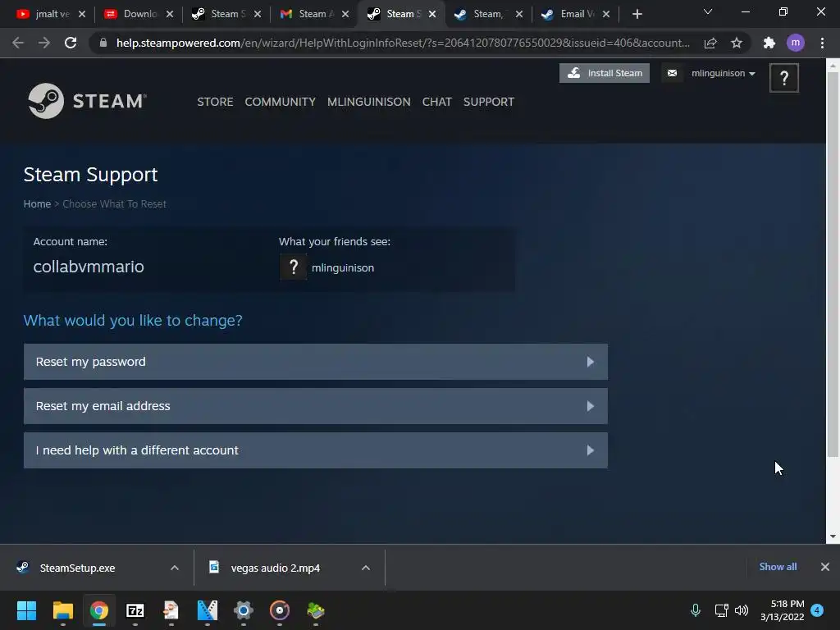
Task: Expand vegas audio 2.mp4 download options
Action: pyautogui.click(x=366, y=568)
